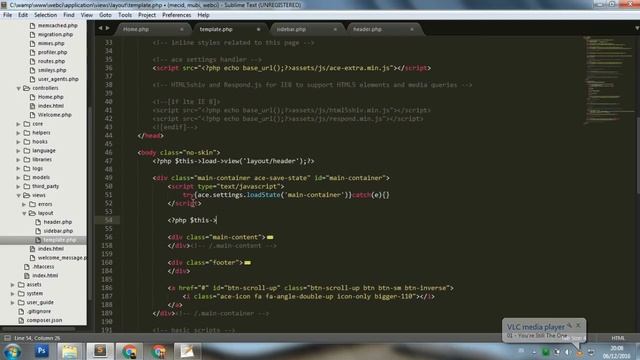The image size is (640, 360).
Task: Open the Find menu
Action: pyautogui.click(x=69, y=15)
